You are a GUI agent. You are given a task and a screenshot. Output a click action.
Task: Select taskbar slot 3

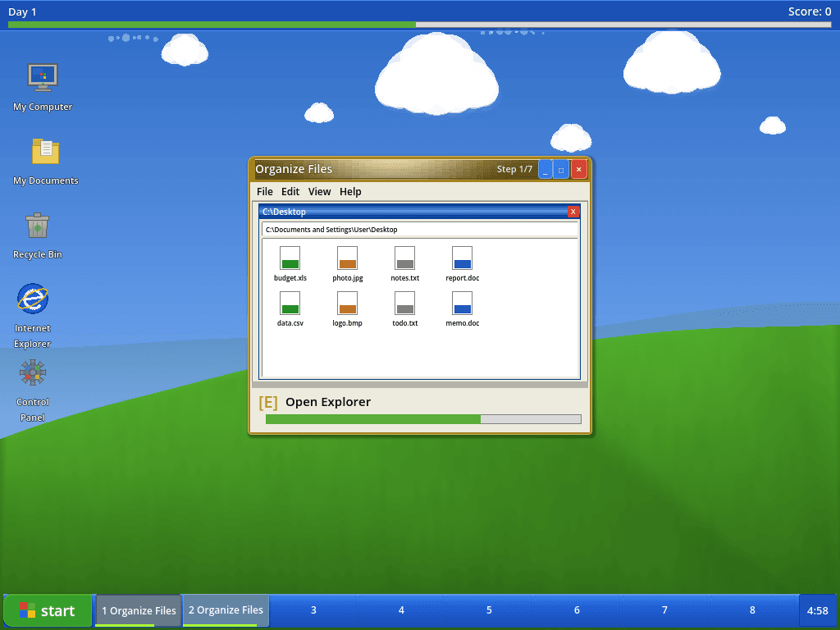click(313, 610)
